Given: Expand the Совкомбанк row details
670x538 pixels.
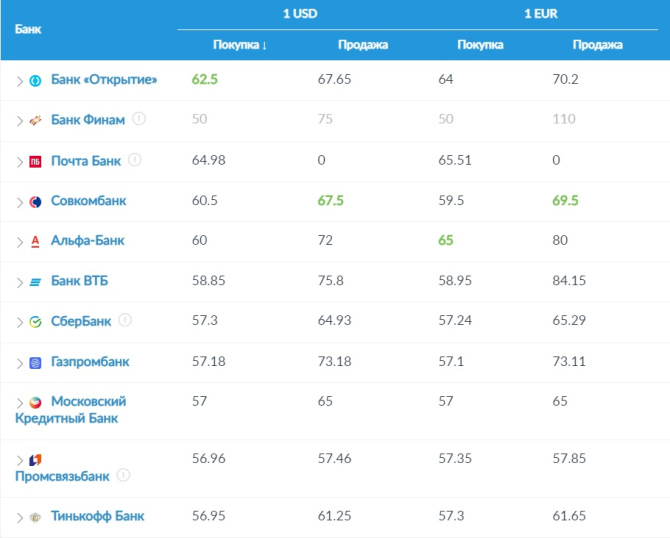Looking at the screenshot, I should point(19,201).
